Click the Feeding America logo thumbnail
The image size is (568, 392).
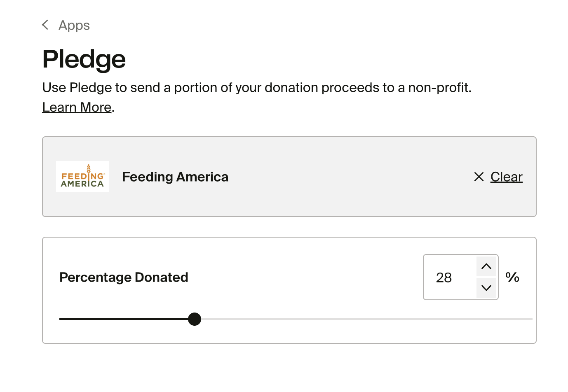pyautogui.click(x=82, y=177)
